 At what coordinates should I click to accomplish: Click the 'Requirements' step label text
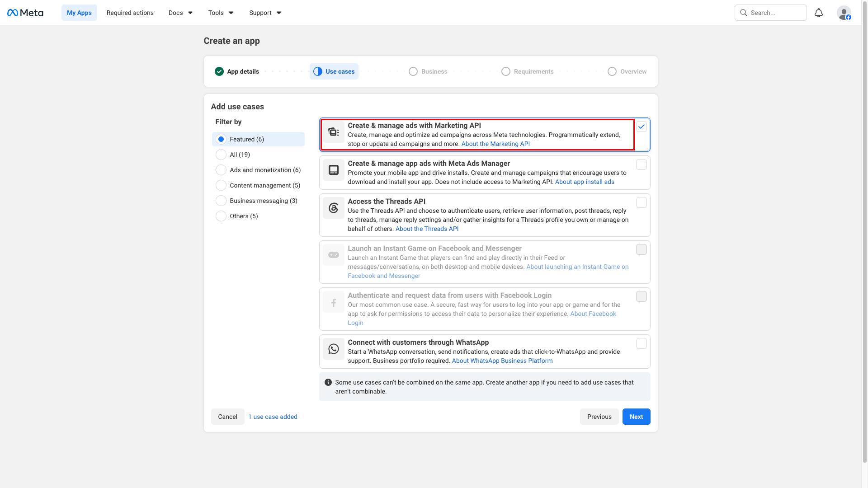533,71
